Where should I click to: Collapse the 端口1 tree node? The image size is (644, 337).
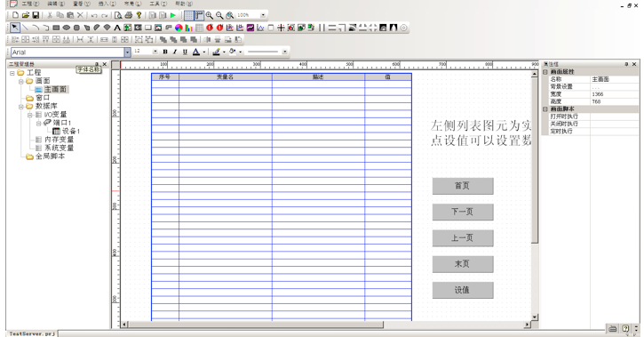point(38,123)
